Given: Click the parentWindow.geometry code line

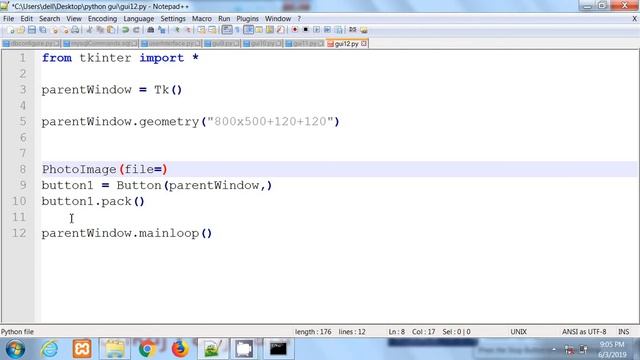Looking at the screenshot, I should tap(190, 122).
